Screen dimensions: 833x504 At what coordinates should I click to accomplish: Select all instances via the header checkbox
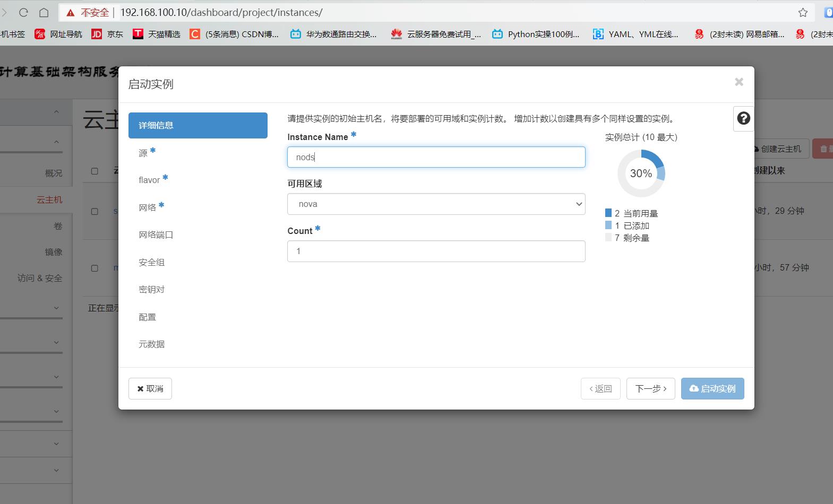coord(95,171)
